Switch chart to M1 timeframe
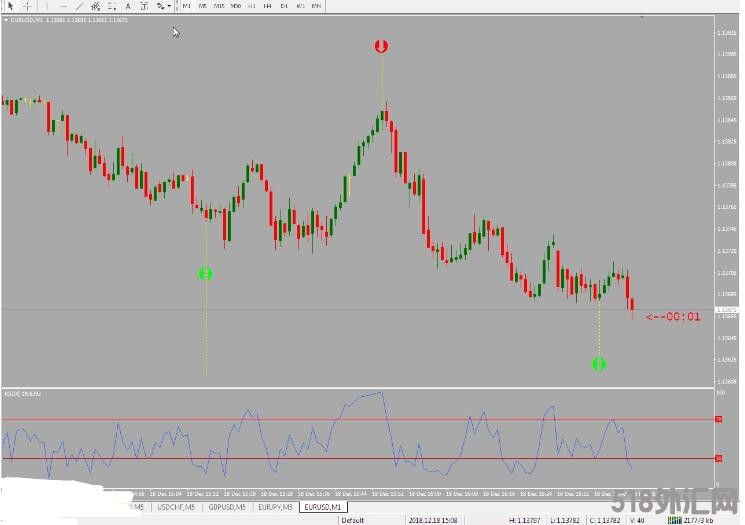 (186, 6)
